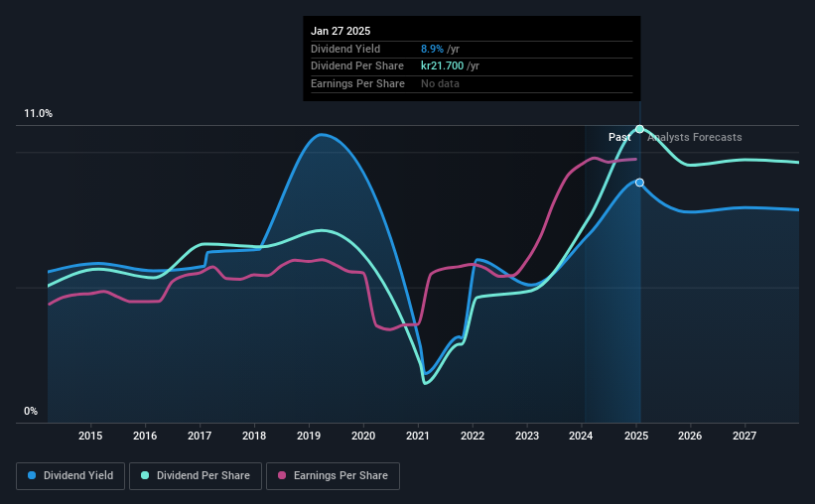Toggle the Dividend Yield legend button
The height and width of the screenshot is (504, 815).
pos(70,476)
